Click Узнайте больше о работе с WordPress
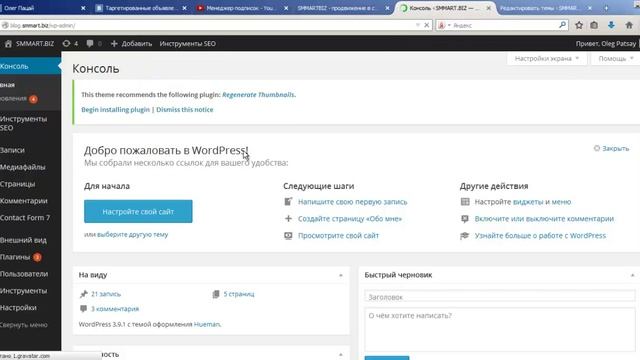This screenshot has height=360, width=640. [x=540, y=236]
